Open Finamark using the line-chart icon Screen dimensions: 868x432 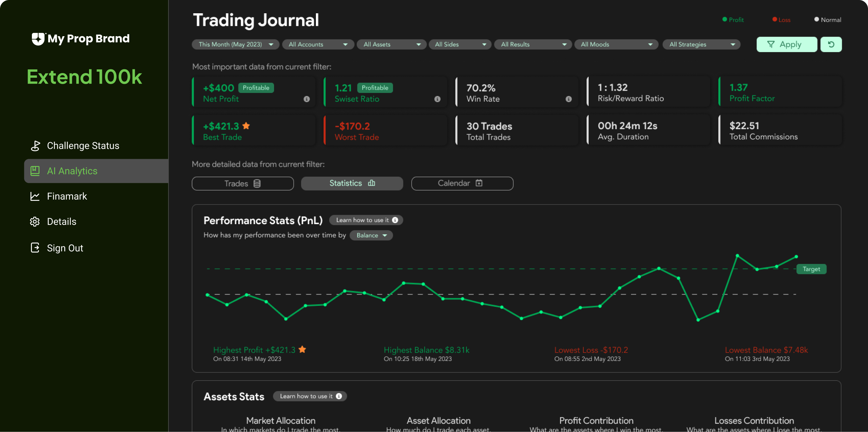click(35, 196)
